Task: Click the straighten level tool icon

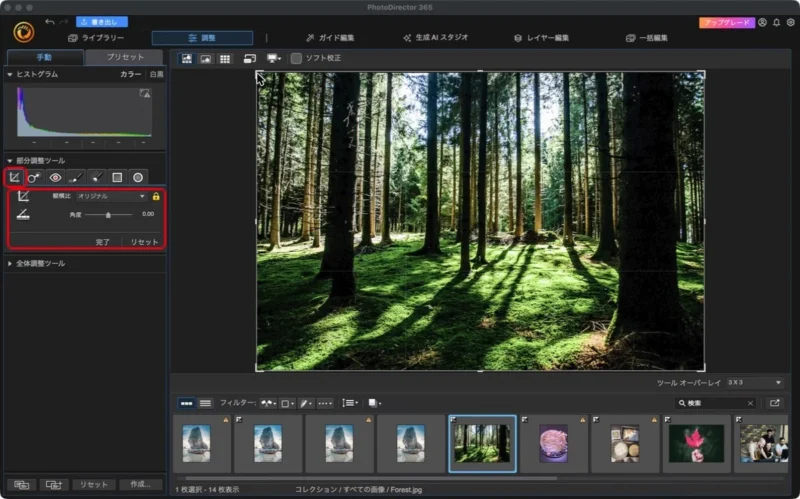Action: pyautogui.click(x=23, y=215)
